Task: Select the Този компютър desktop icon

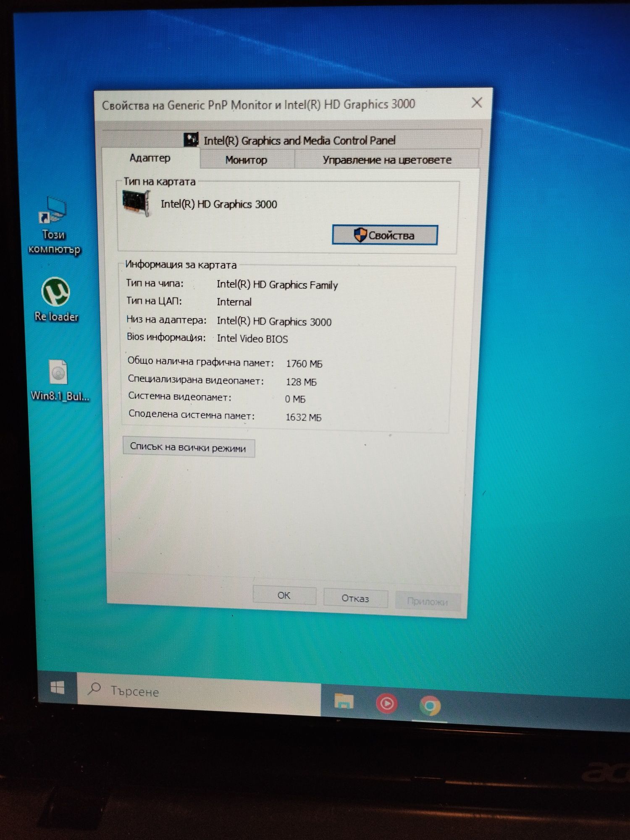Action: [54, 226]
